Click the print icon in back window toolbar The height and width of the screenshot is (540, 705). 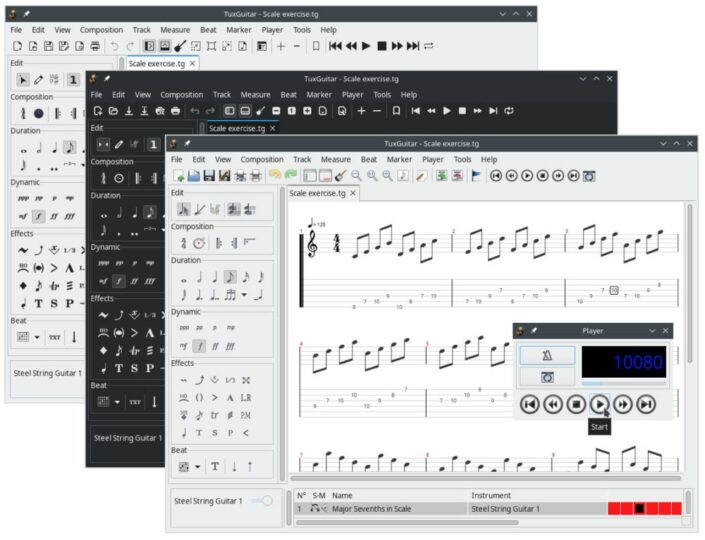click(95, 46)
